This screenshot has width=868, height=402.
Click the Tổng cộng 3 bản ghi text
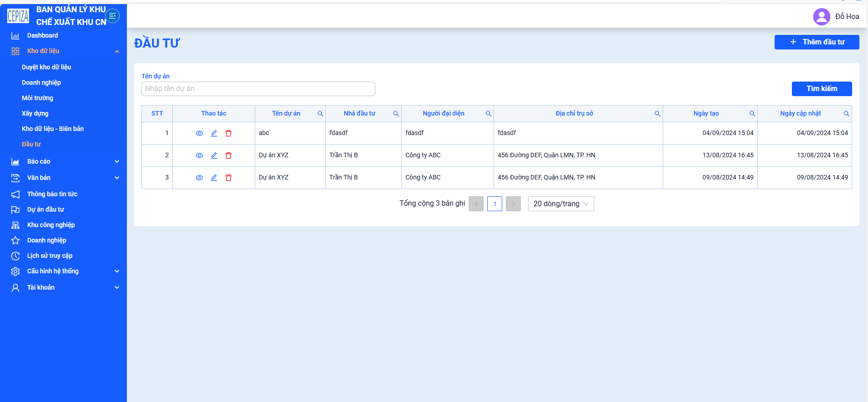click(x=432, y=203)
